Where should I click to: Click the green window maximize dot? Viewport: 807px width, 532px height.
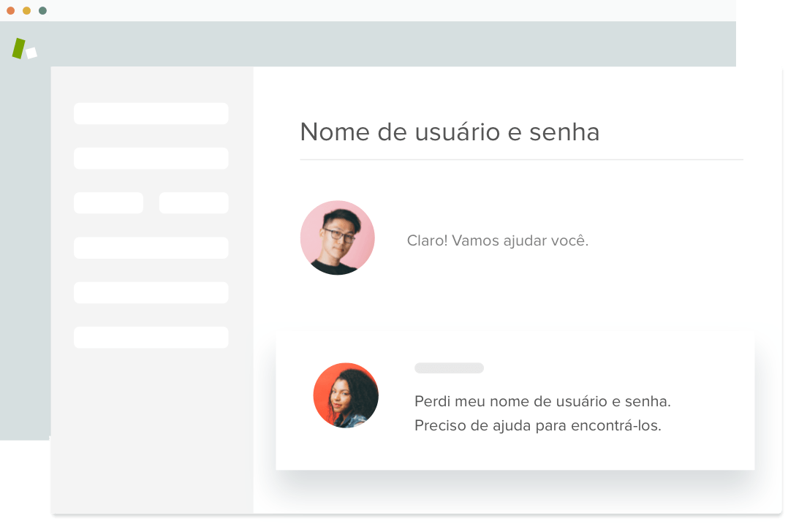click(42, 11)
